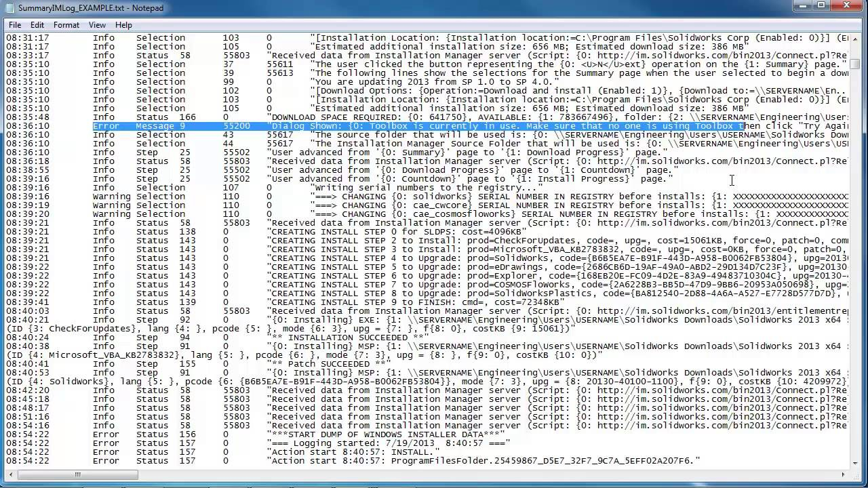Click 'writing serial numbers to the registry...'
Image resolution: width=868 pixels, height=488 pixels.
tap(427, 188)
